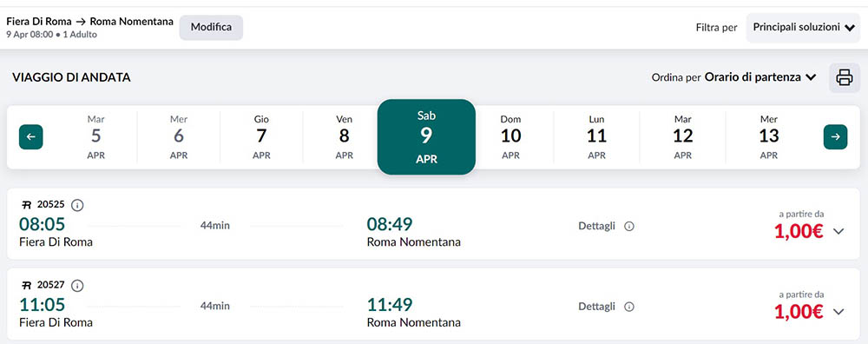Open info icon next to train 20527
868x344 pixels.
point(77,286)
